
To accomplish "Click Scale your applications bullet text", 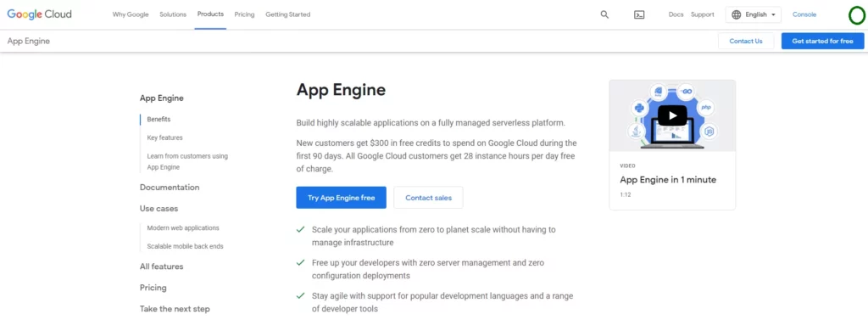I will 433,236.
